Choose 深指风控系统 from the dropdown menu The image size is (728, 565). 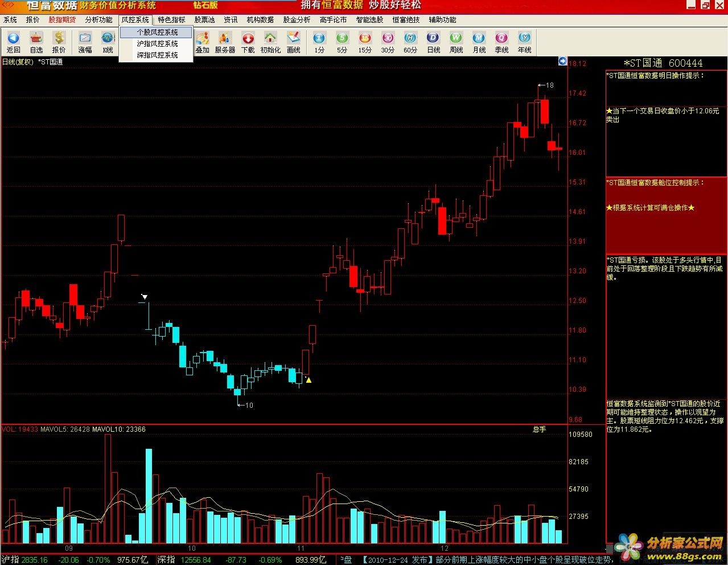pos(157,55)
